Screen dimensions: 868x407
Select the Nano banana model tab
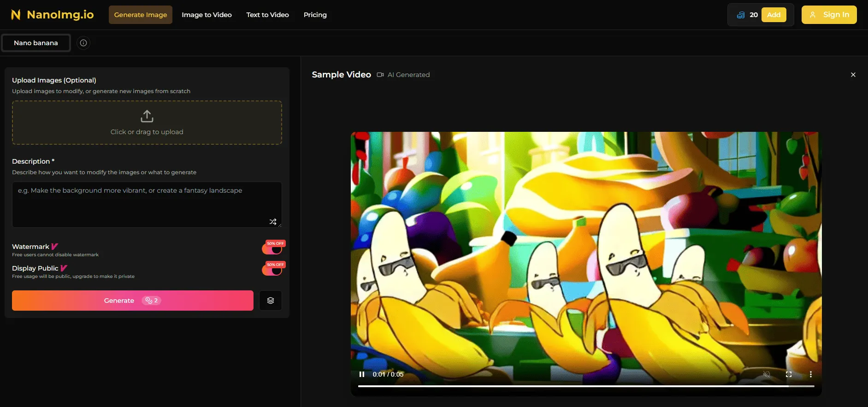click(36, 43)
